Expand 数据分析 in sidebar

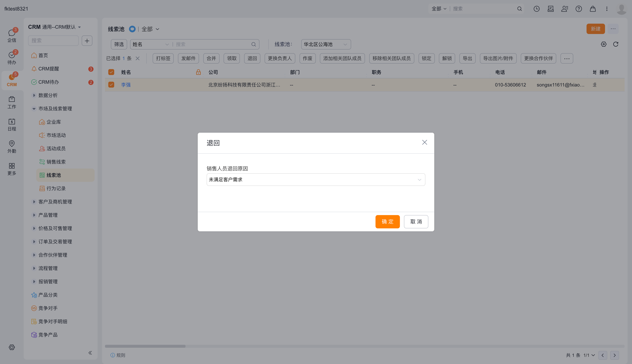[x=34, y=95]
